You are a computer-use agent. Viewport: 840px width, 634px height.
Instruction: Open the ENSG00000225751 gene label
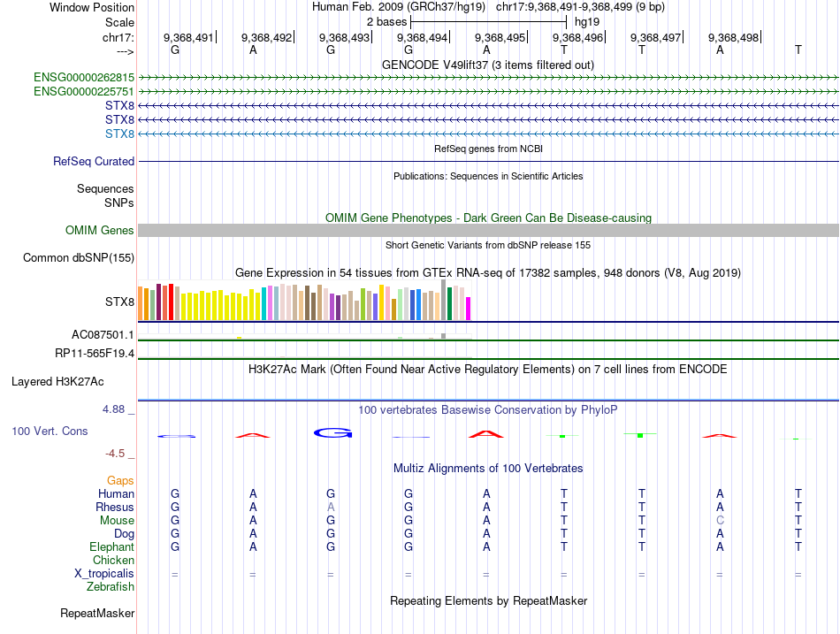tap(84, 91)
